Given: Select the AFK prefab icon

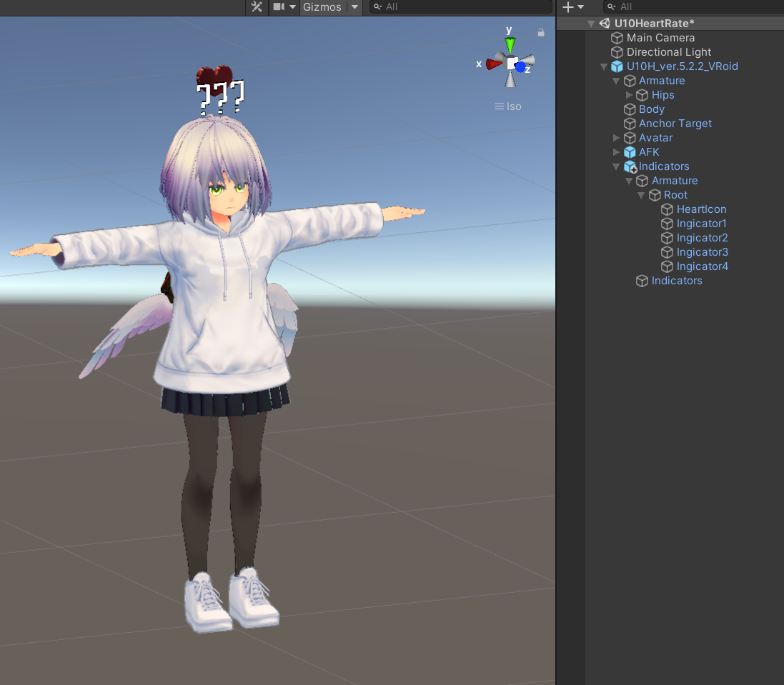Looking at the screenshot, I should coord(630,152).
